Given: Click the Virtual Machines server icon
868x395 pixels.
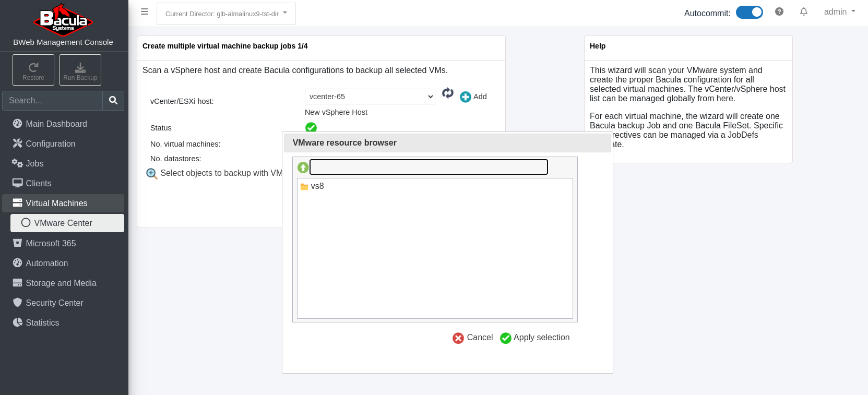Looking at the screenshot, I should coord(17,203).
